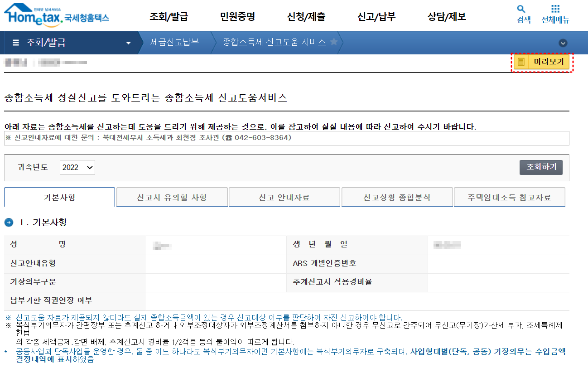Select the 신고 안내자료 tab

(284, 197)
